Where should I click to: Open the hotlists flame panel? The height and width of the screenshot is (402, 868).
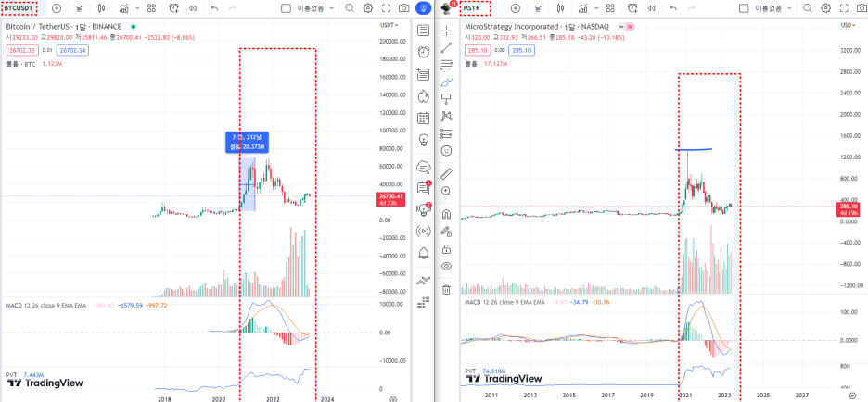pyautogui.click(x=424, y=96)
